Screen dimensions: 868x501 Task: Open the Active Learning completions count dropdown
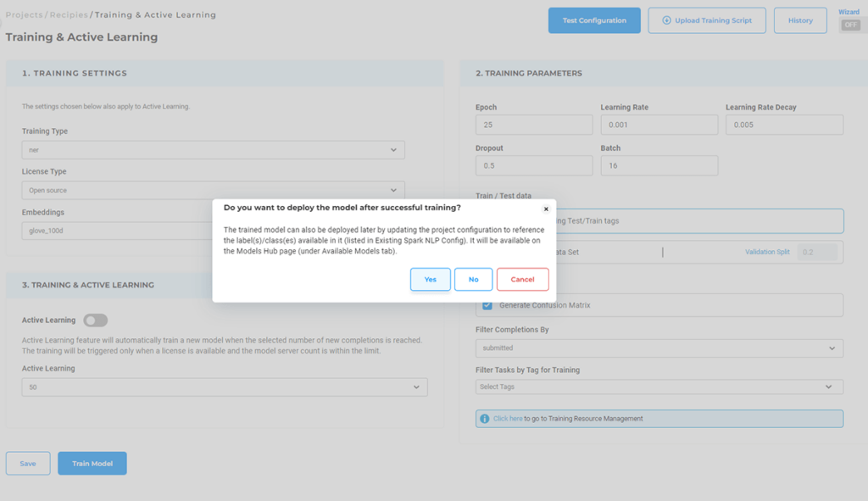coord(225,387)
